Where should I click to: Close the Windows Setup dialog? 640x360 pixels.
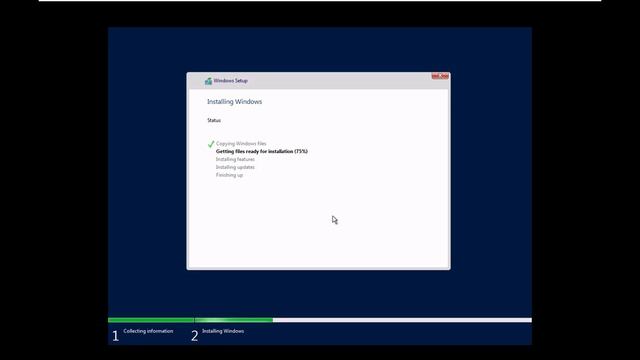tap(440, 76)
